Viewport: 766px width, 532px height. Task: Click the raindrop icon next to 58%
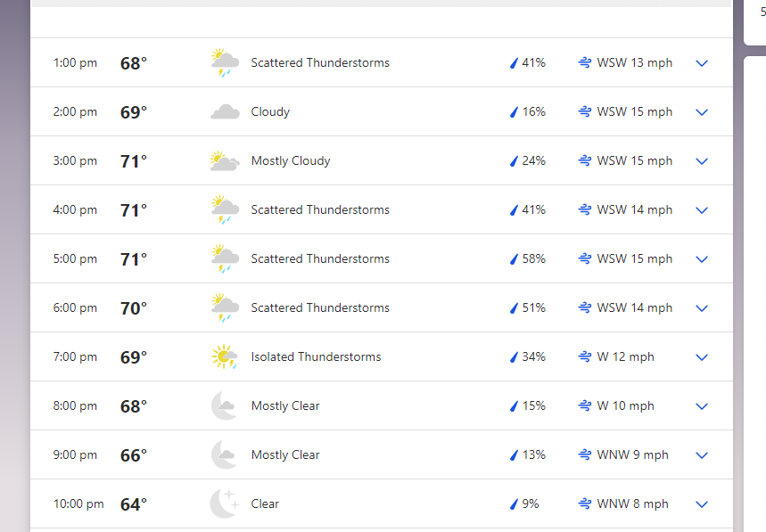(514, 258)
